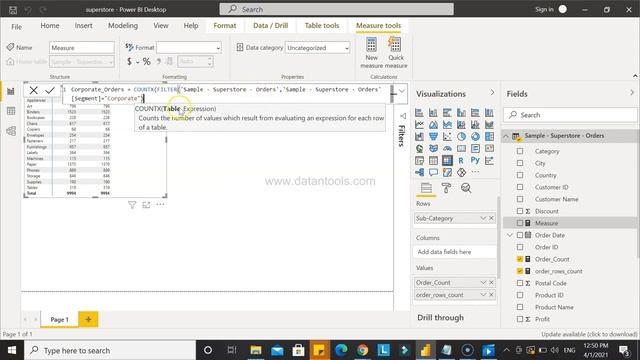Apply currency format with the dollar icon
This screenshot has width=640, height=360.
pos(129,62)
